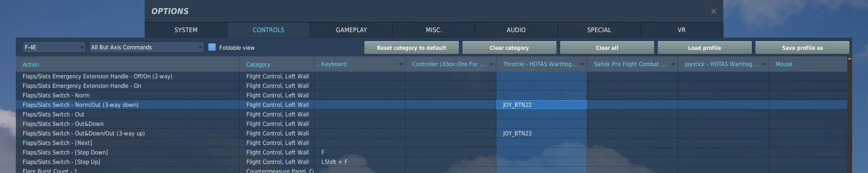
Task: Open the Throttle HOTAS Warthog column arrow
Action: point(582,64)
